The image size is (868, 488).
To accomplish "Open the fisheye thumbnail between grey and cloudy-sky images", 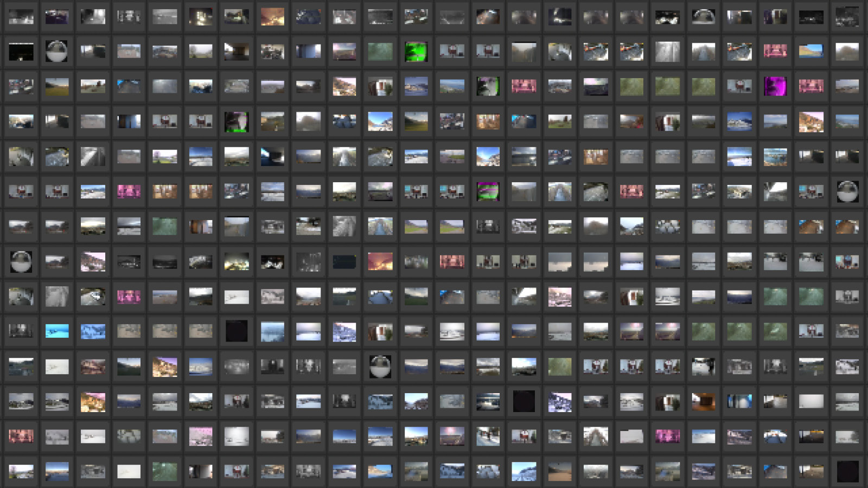I will point(380,367).
